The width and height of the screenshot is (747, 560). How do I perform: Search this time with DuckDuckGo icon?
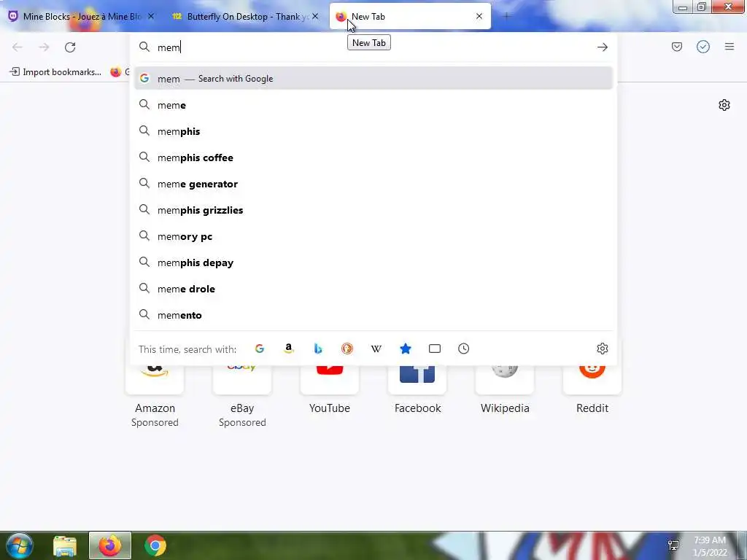click(x=347, y=349)
